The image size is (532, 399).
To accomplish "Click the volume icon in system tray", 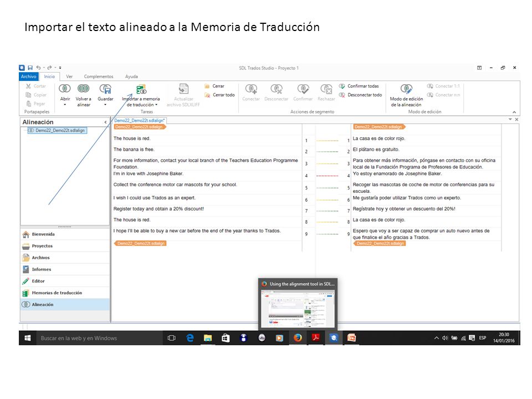I will pyautogui.click(x=445, y=338).
